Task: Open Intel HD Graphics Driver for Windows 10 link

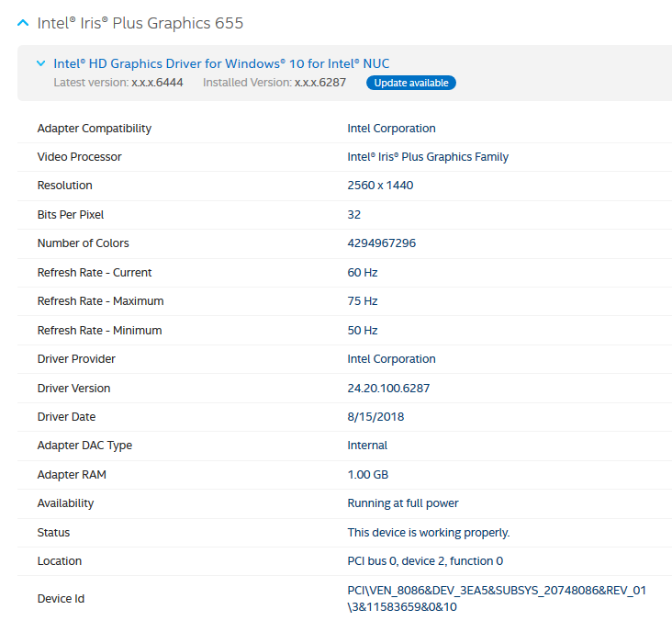Action: tap(221, 63)
